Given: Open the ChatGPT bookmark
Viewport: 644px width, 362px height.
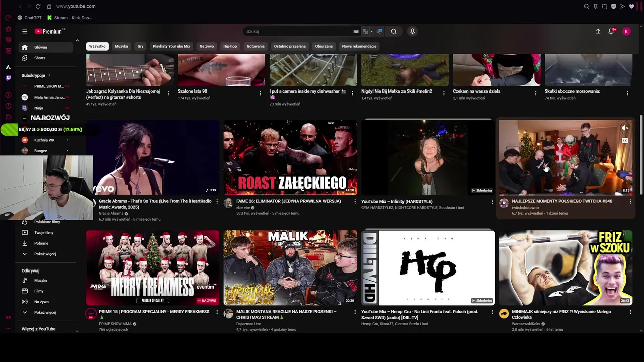Looking at the screenshot, I should [29, 18].
